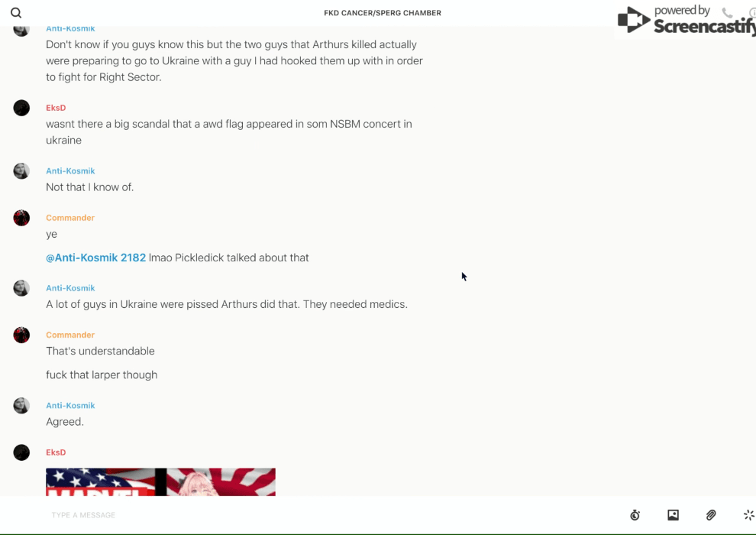
Task: Open the EksD avatar above the image
Action: click(21, 452)
